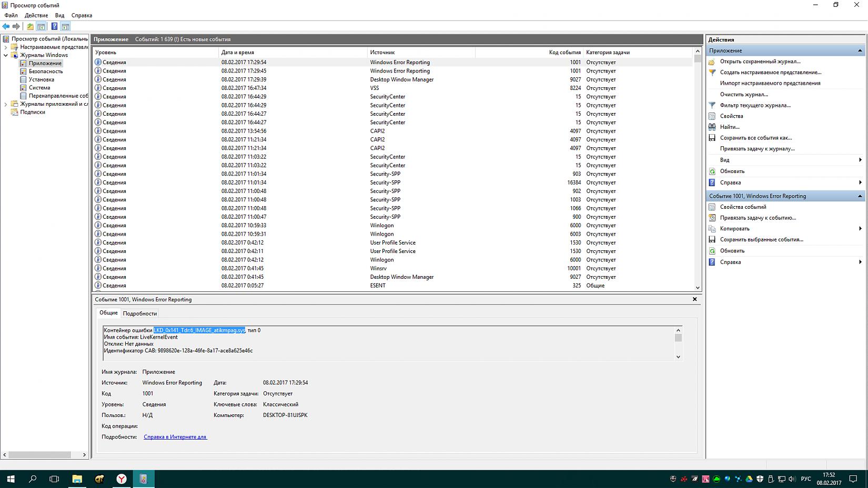868x488 pixels.
Task: Click Импорт настраиваемого представления
Action: 770,83
